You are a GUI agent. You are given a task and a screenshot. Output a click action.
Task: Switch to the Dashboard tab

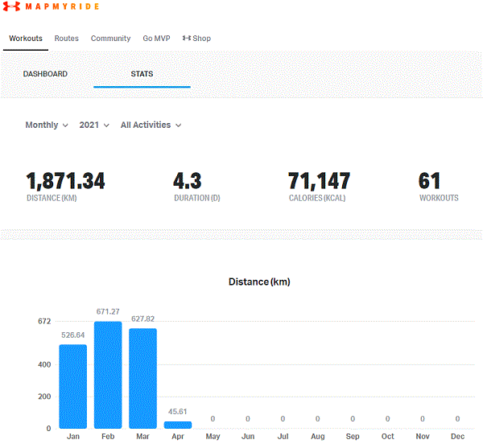pos(45,74)
